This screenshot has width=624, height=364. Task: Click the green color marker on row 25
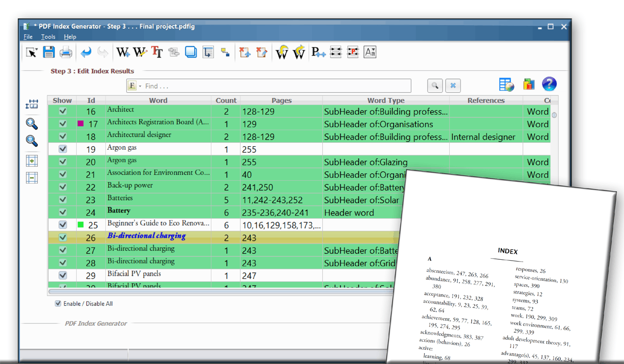pos(81,225)
